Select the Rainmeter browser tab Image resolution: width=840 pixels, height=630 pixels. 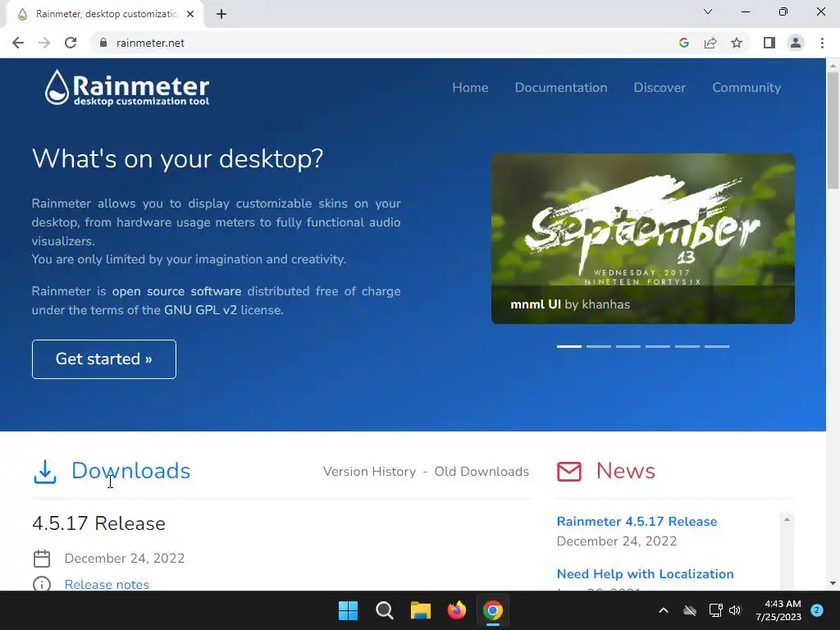(105, 15)
